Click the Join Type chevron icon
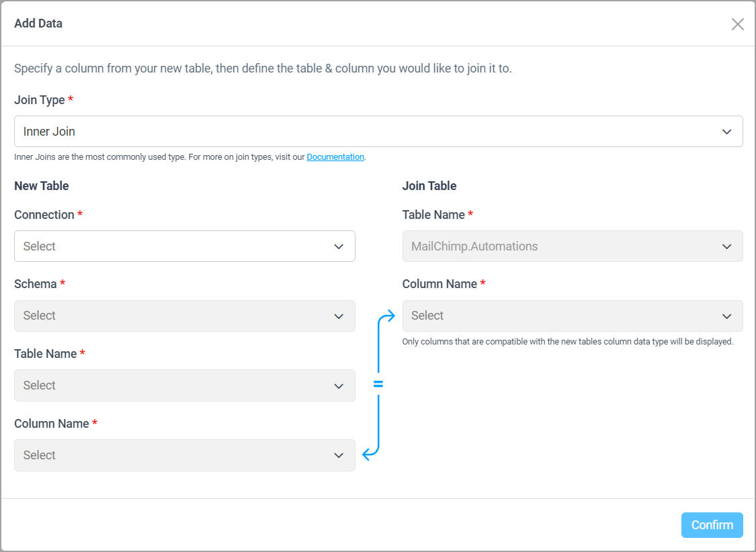Screen dimensions: 756x552 [x=726, y=132]
